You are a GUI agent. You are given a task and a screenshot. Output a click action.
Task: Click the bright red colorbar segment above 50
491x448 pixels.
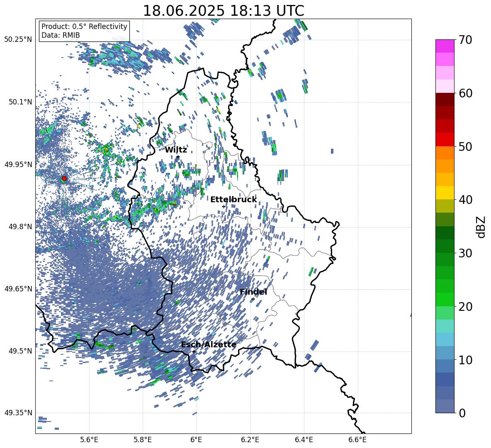pyautogui.click(x=445, y=140)
